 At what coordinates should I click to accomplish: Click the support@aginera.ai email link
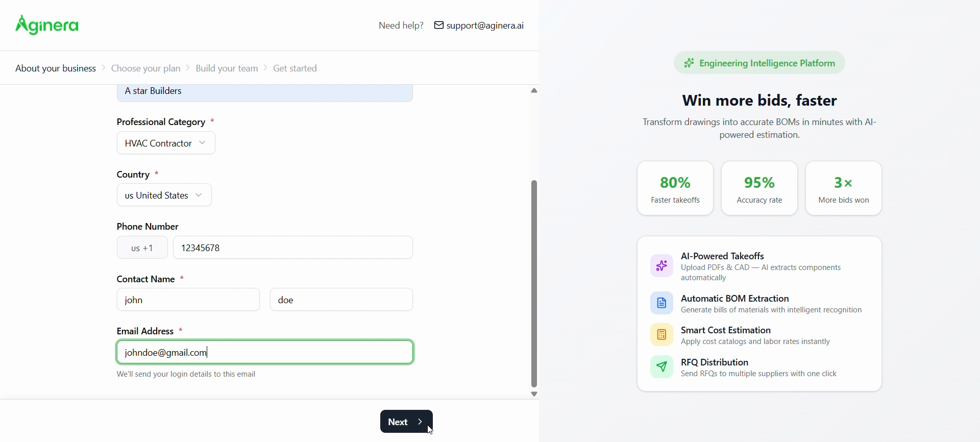coord(485,26)
